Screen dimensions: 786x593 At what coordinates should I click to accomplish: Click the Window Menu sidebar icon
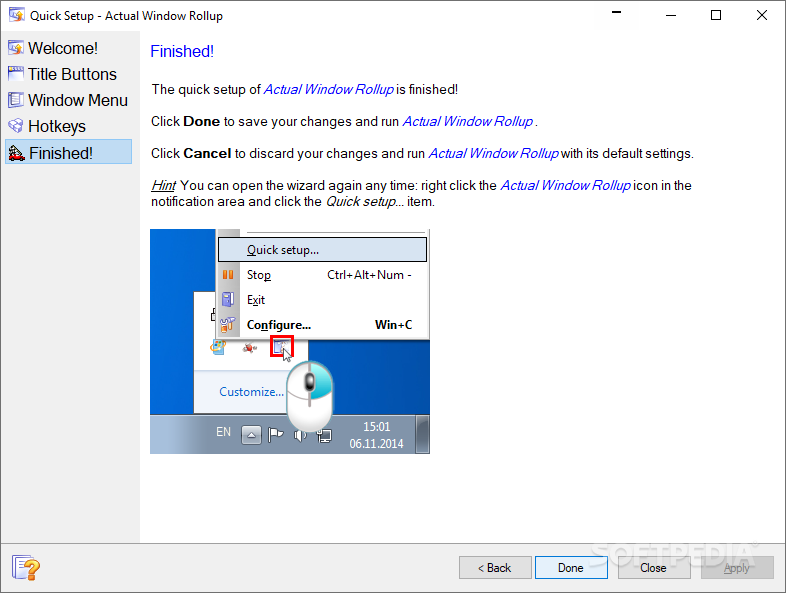pos(16,100)
